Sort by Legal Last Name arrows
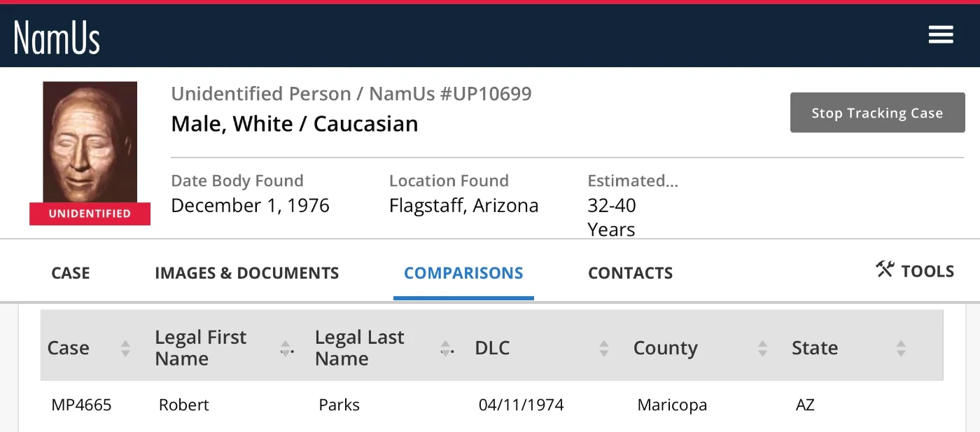Viewport: 980px width, 432px height. pyautogui.click(x=444, y=349)
